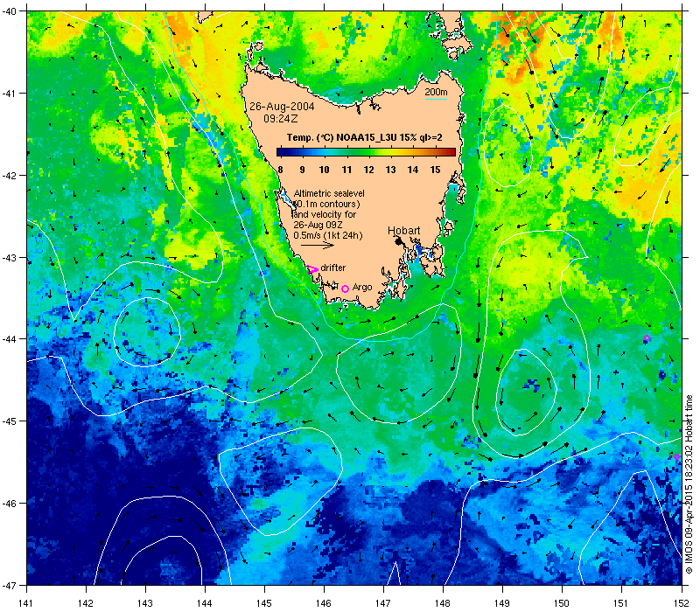700x612 pixels.
Task: Click the black Hobart city dot
Action: pyautogui.click(x=398, y=241)
